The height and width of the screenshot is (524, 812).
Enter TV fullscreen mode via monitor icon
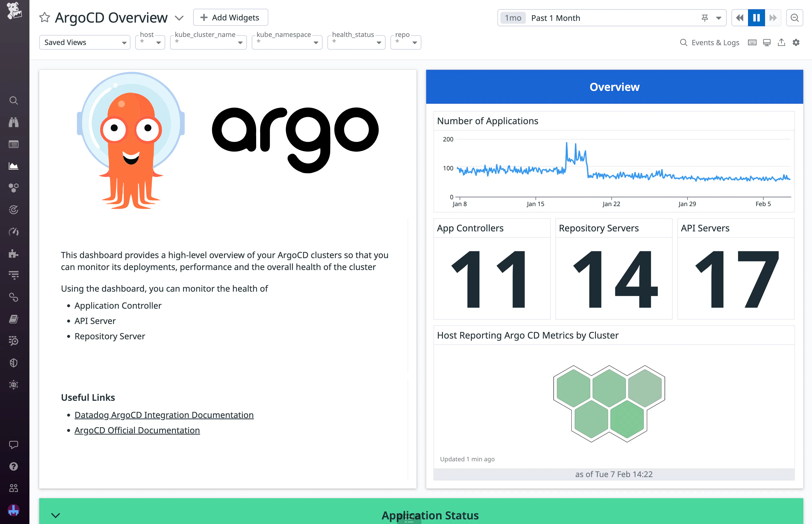pos(766,42)
